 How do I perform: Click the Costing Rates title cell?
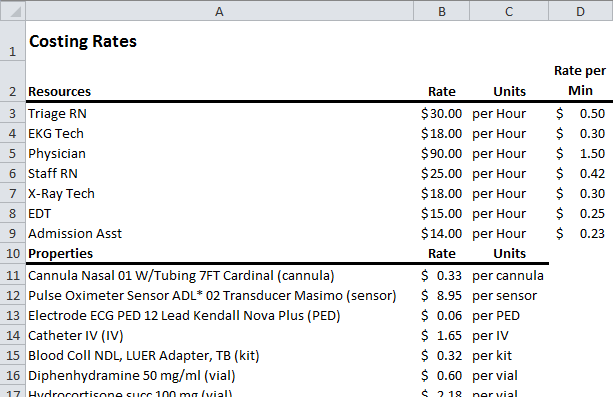point(219,41)
